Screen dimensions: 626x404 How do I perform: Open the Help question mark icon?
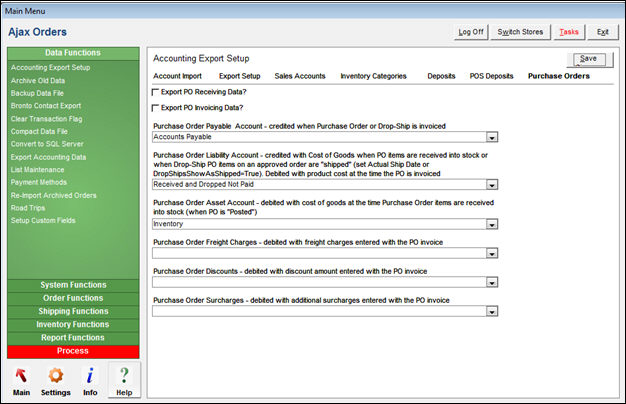tap(124, 376)
